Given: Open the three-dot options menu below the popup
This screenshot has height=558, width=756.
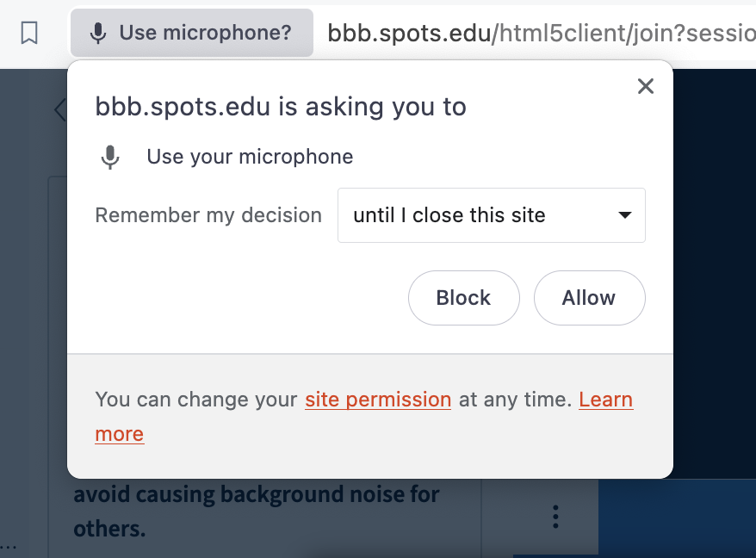Looking at the screenshot, I should pyautogui.click(x=555, y=517).
